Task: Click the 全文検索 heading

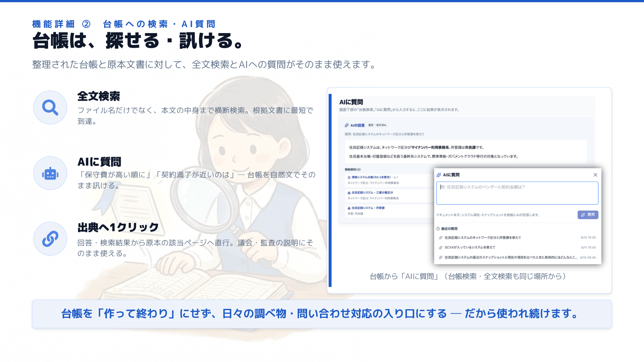Action: (x=99, y=96)
